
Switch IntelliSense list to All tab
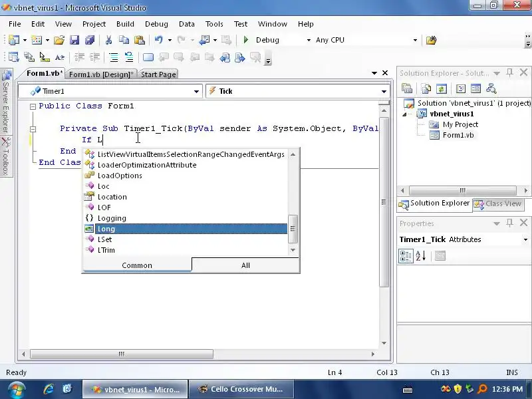point(245,265)
